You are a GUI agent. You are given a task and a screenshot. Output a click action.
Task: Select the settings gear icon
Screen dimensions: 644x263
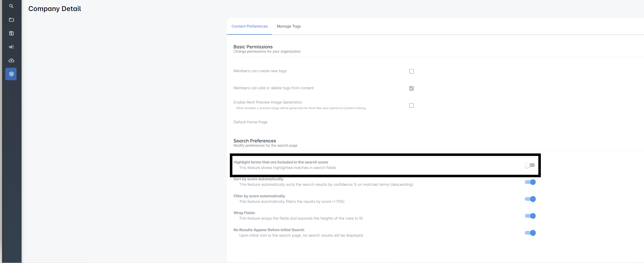pos(11,74)
